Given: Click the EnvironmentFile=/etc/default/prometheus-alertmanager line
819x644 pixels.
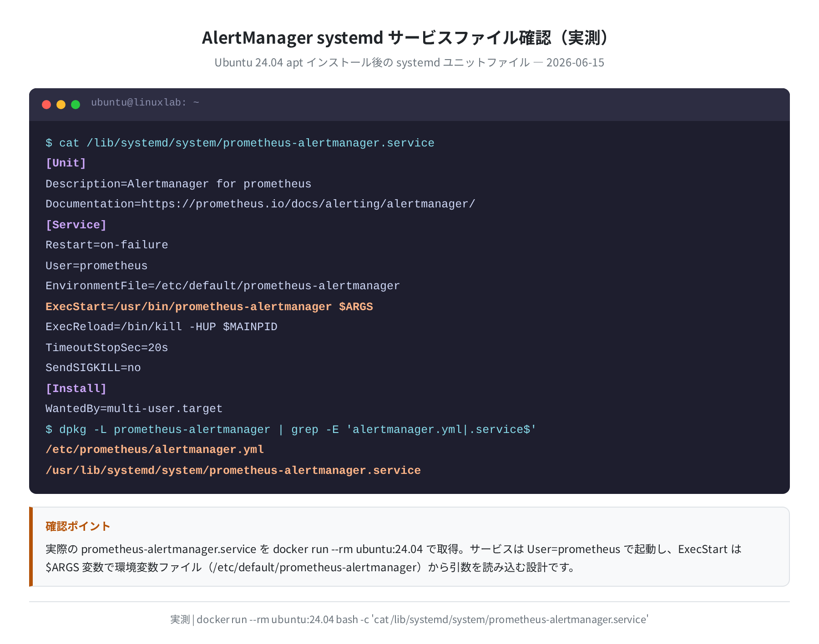Looking at the screenshot, I should [x=222, y=286].
